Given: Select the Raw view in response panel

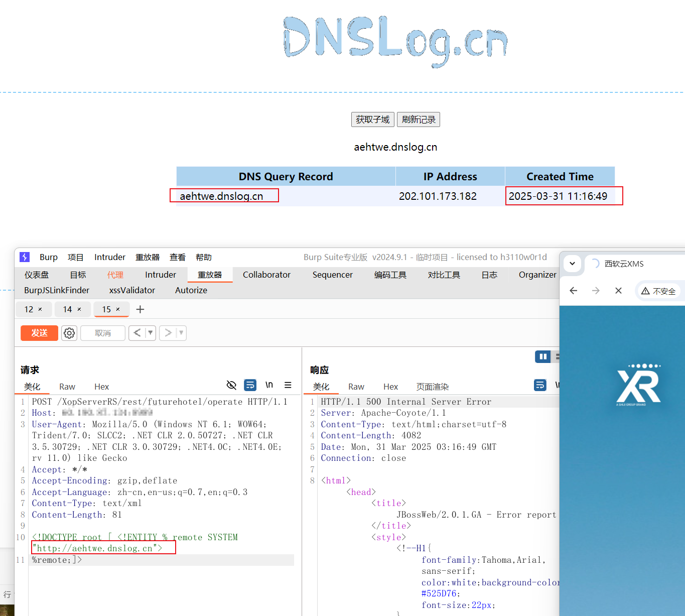Looking at the screenshot, I should [x=356, y=387].
